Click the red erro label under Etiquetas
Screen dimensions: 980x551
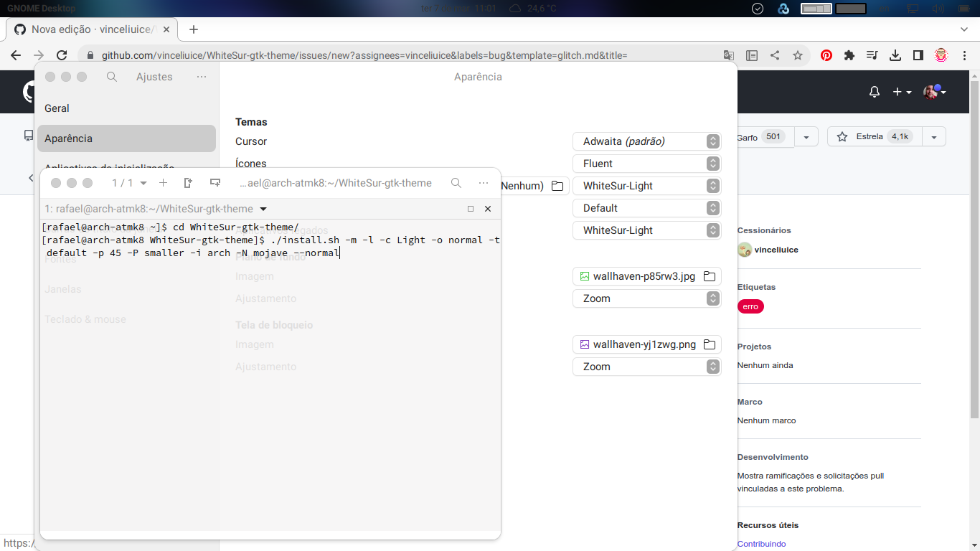click(750, 306)
